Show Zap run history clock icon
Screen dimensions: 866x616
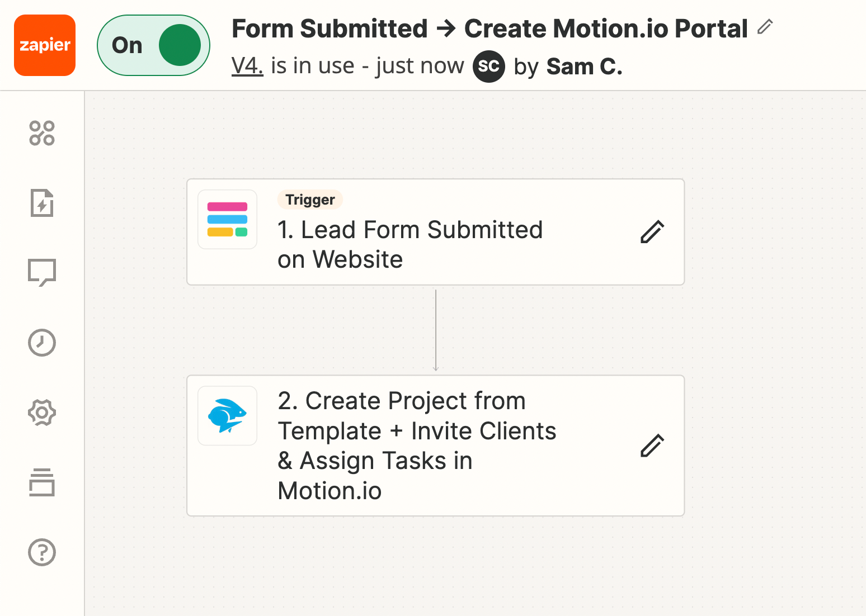42,343
